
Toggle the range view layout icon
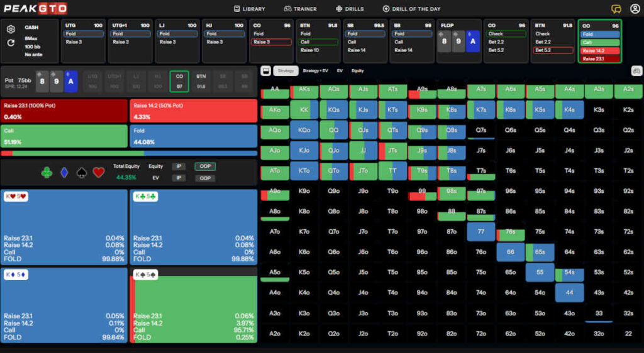click(x=266, y=71)
